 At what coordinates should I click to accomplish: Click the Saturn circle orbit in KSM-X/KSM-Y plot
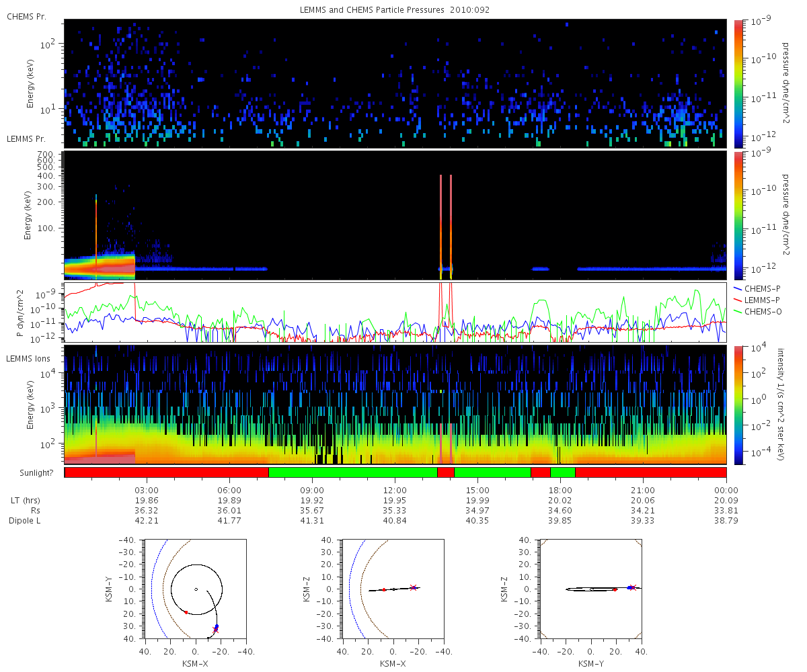pyautogui.click(x=196, y=589)
